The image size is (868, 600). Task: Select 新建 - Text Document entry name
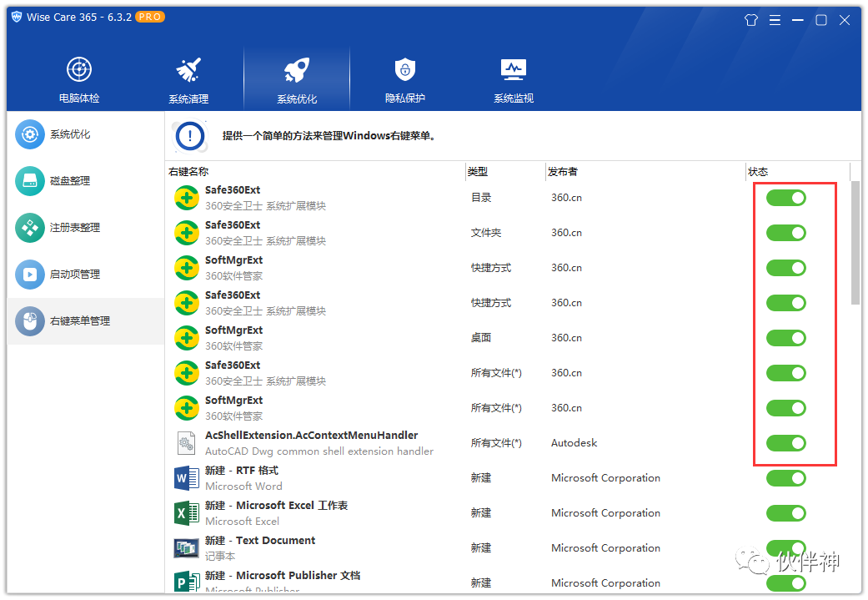click(x=260, y=540)
